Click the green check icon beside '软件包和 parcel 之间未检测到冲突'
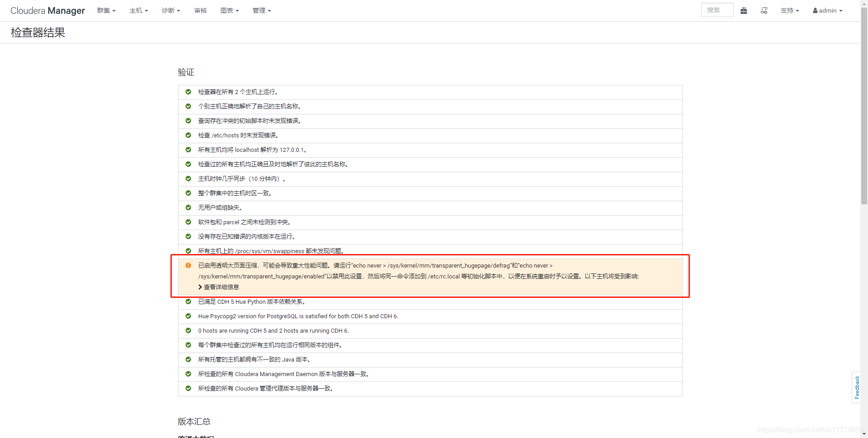This screenshot has height=438, width=868. click(188, 222)
